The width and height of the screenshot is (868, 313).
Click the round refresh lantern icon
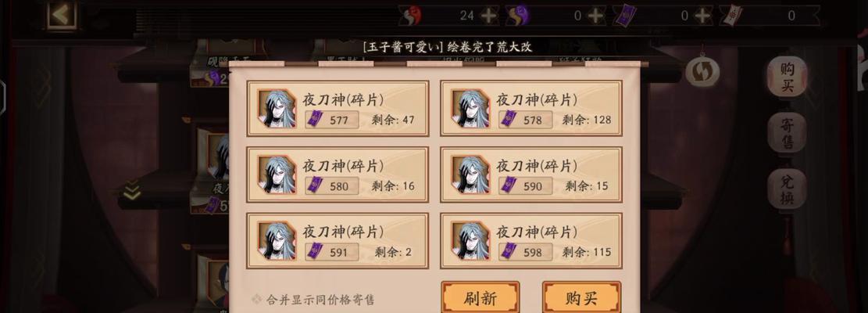tap(702, 71)
